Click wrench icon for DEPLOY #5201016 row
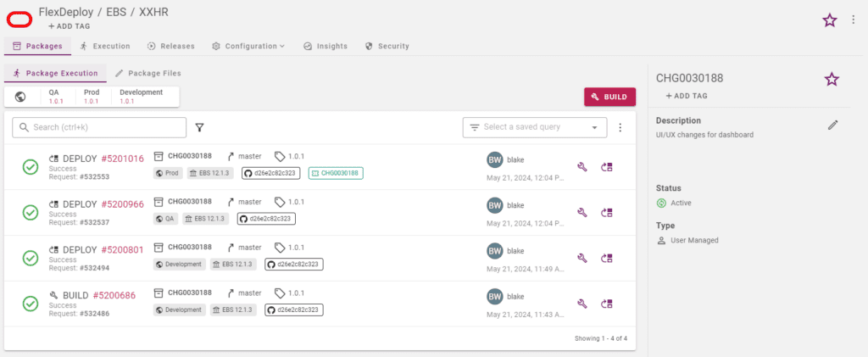 (x=581, y=166)
